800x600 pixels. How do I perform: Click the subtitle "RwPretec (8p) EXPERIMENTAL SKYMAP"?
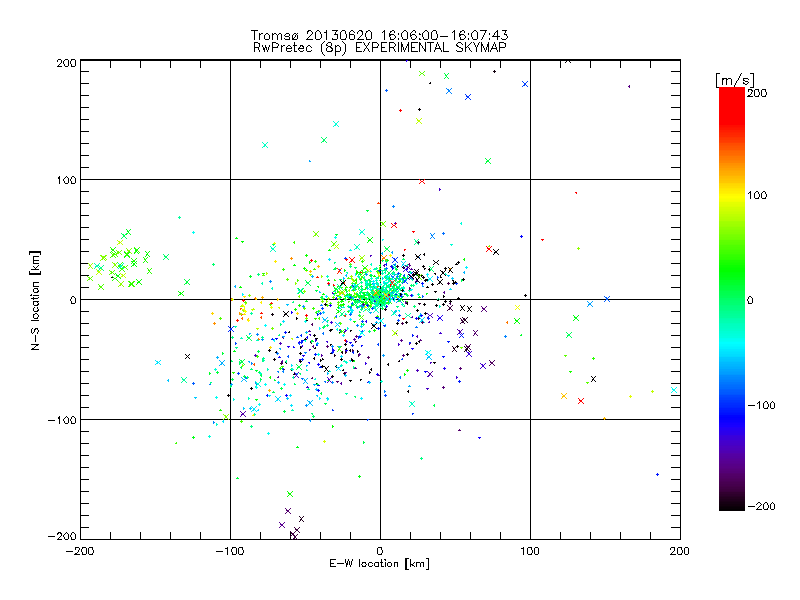point(380,47)
